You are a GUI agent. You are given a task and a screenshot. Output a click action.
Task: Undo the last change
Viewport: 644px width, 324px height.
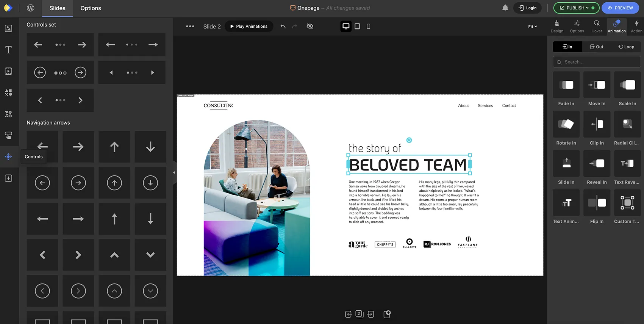(x=283, y=26)
